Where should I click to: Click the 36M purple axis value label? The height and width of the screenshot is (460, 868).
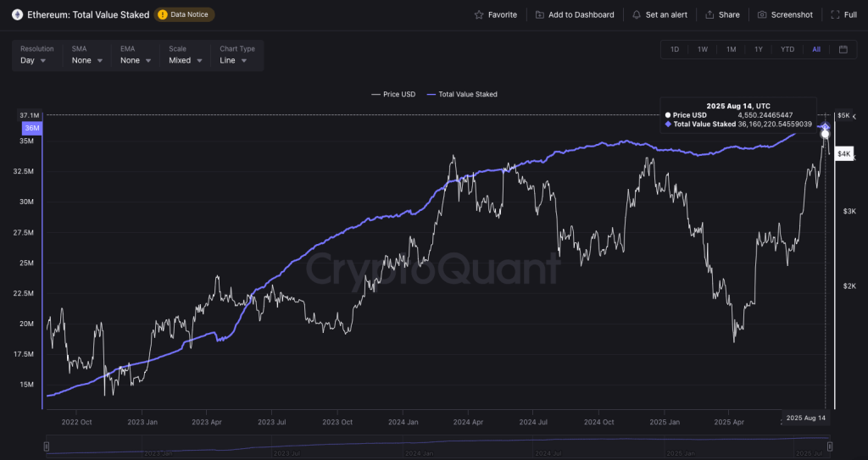(32, 128)
